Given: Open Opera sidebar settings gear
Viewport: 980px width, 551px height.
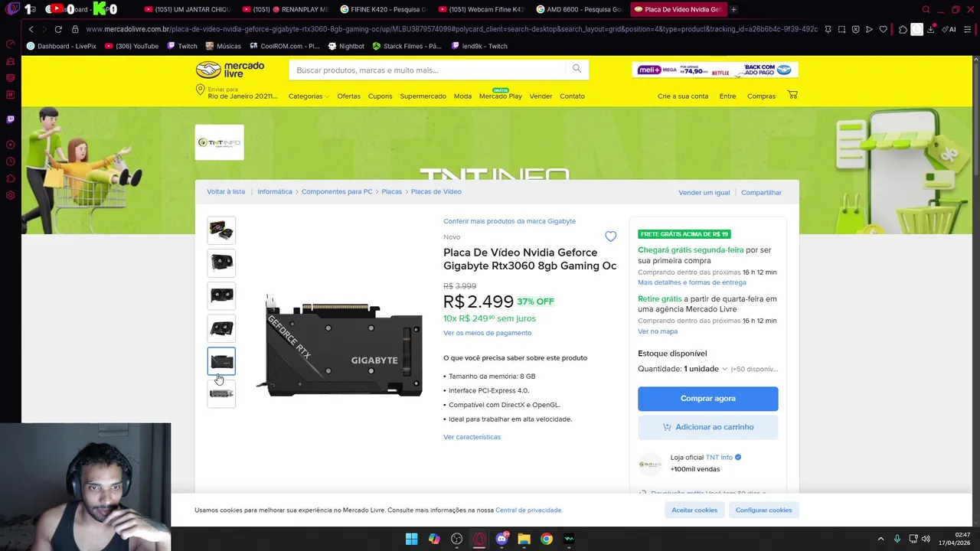Looking at the screenshot, I should click(11, 195).
